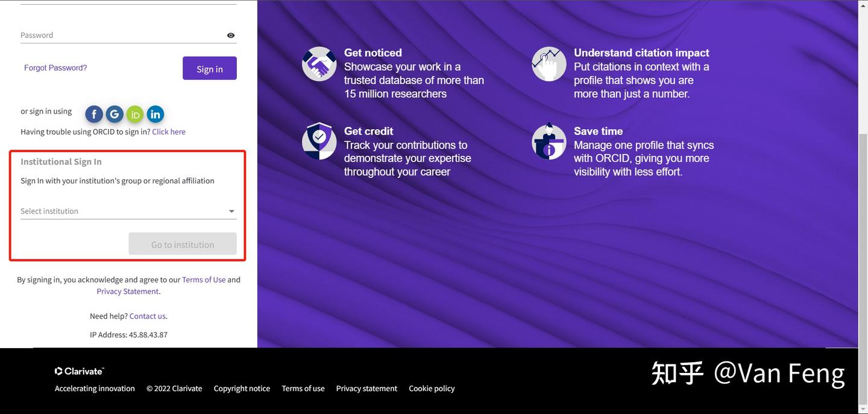868x414 pixels.
Task: Click the purple Sign in button
Action: click(x=210, y=68)
